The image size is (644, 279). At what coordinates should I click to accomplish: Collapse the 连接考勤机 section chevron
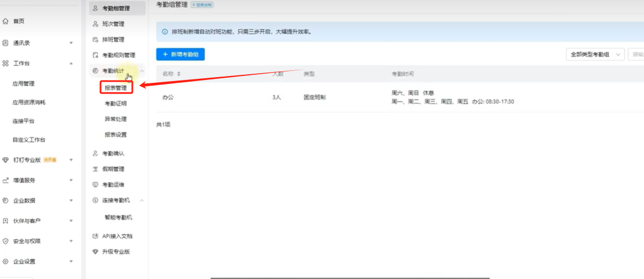(x=142, y=200)
